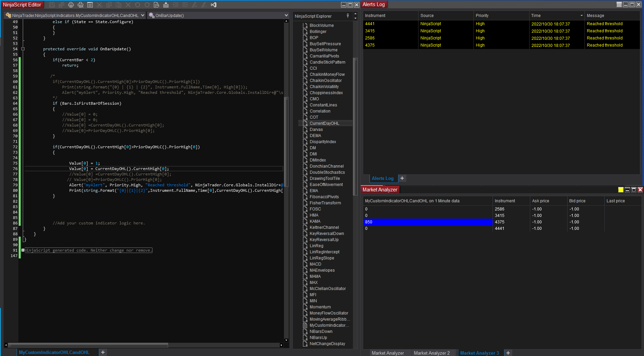Open the class selector dropdown
Viewport: 644px width, 356px height.
tap(143, 15)
